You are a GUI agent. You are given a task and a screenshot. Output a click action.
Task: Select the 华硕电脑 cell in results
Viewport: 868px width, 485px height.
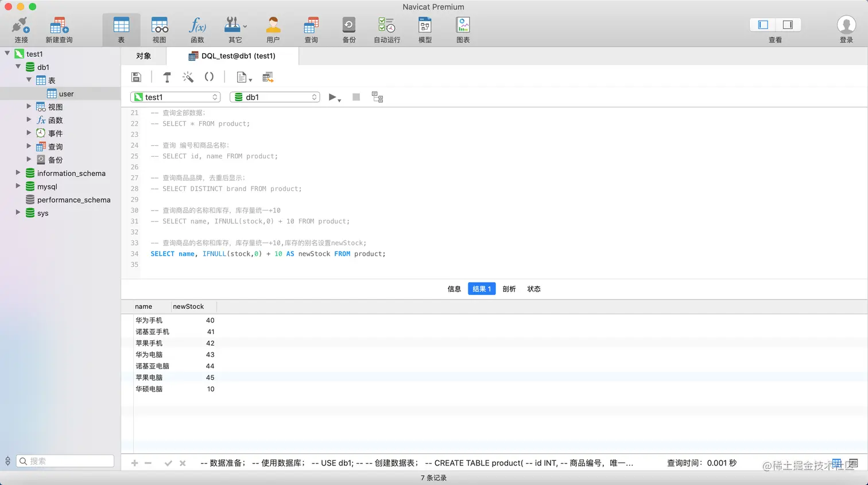pyautogui.click(x=152, y=389)
